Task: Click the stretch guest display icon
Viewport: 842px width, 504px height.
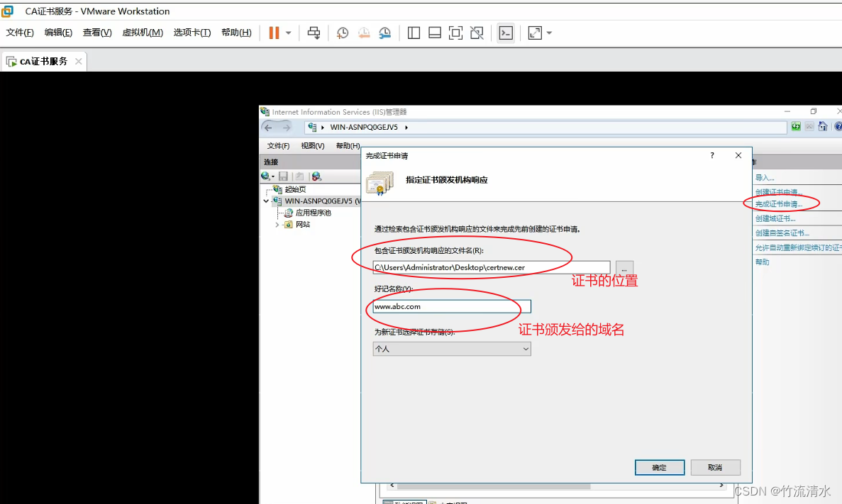Action: (535, 33)
